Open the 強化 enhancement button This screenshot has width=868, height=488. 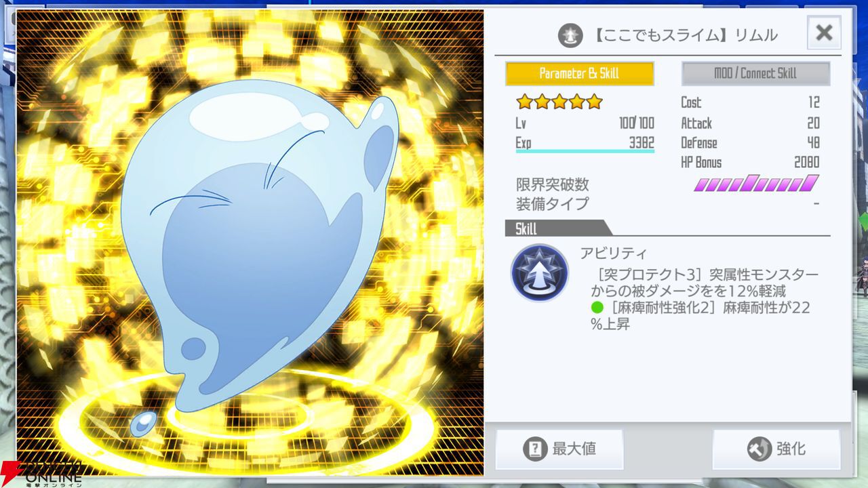[776, 449]
